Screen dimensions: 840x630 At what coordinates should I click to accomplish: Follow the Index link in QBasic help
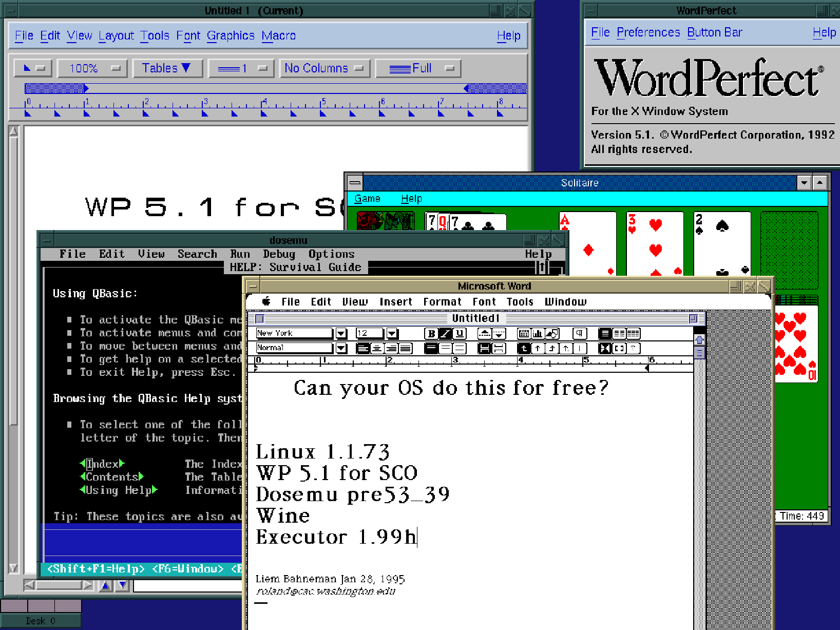click(102, 464)
